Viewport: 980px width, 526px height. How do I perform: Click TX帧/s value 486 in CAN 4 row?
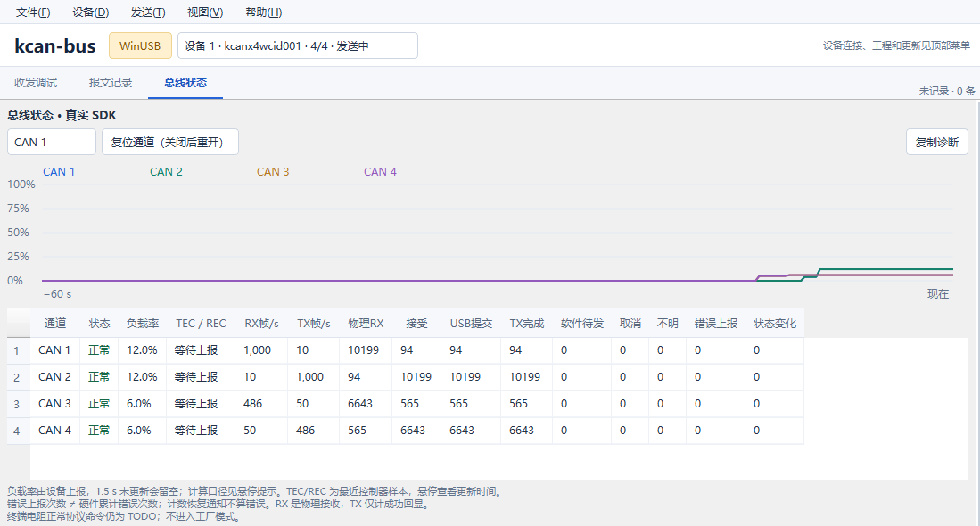coord(313,431)
